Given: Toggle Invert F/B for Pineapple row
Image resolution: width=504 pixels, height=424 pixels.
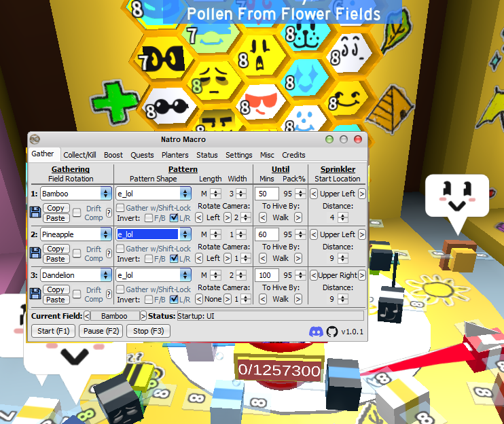Looking at the screenshot, I should (x=149, y=259).
